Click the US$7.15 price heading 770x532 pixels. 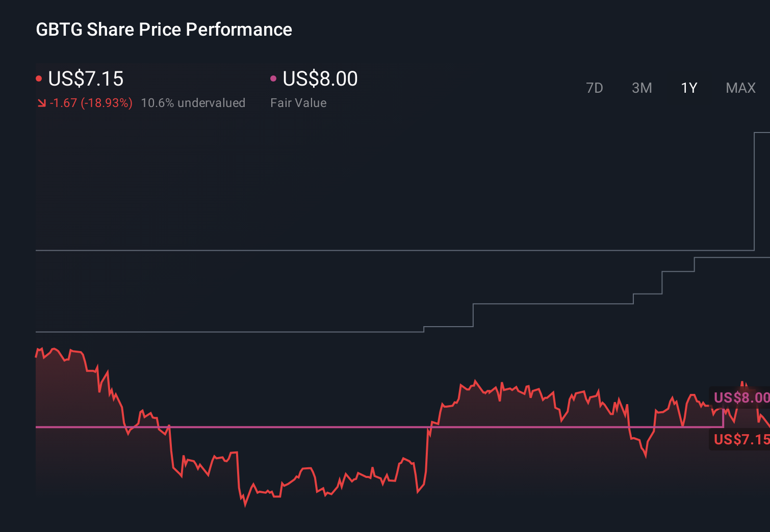click(x=86, y=79)
